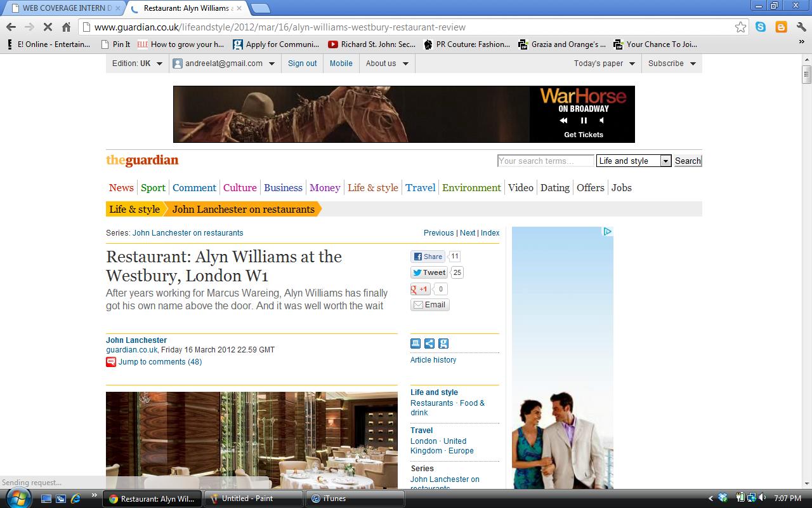Image resolution: width=812 pixels, height=508 pixels.
Task: Expand the Edition: UK dropdown
Action: tap(137, 63)
